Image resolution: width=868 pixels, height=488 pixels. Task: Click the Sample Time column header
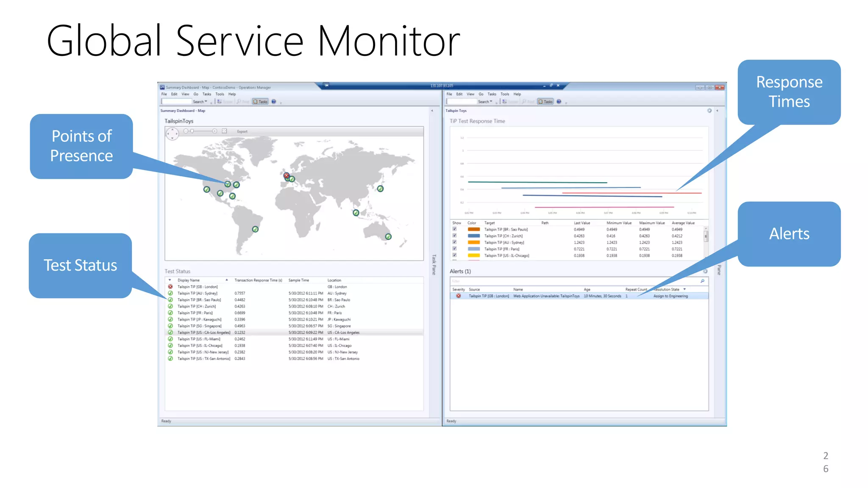pyautogui.click(x=299, y=280)
